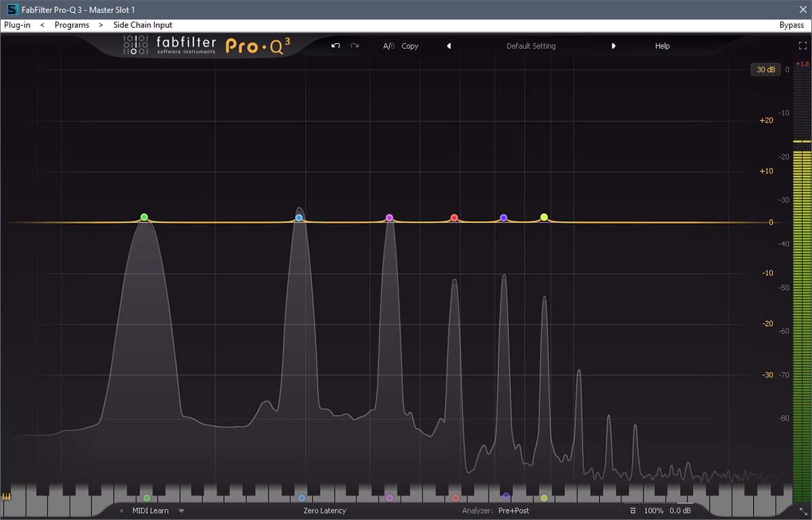
Task: Close the Pro-Q 3 plugin window
Action: [x=803, y=9]
